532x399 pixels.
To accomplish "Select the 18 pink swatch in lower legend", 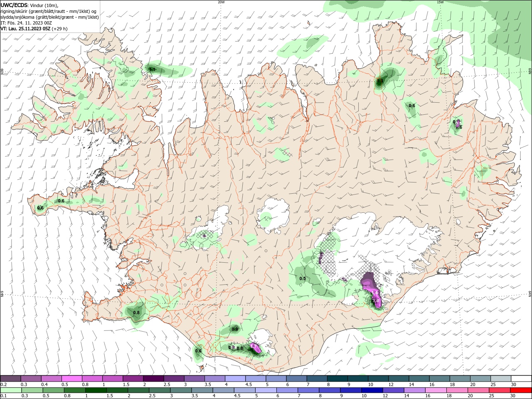I will pyautogui.click(x=457, y=390).
